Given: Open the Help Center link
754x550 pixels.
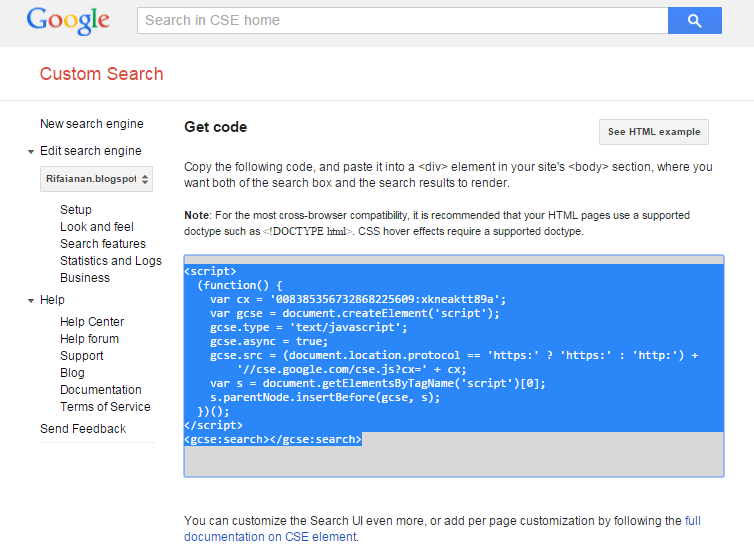Looking at the screenshot, I should coord(92,322).
